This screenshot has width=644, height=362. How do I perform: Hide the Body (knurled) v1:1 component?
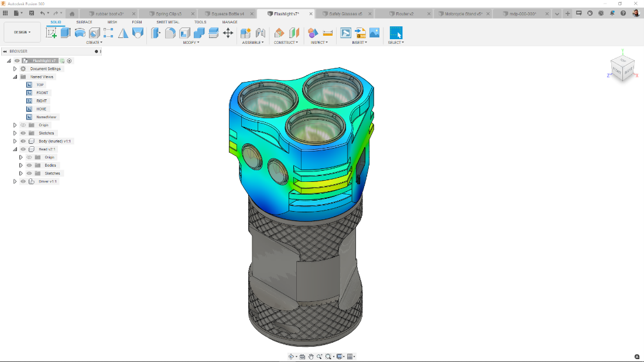pyautogui.click(x=23, y=141)
